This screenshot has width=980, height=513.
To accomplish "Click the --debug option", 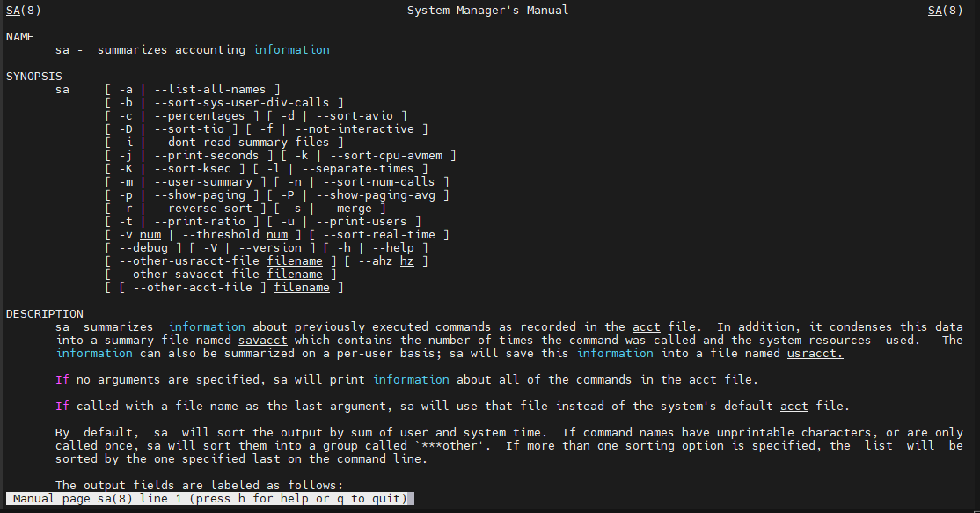I will [x=143, y=248].
